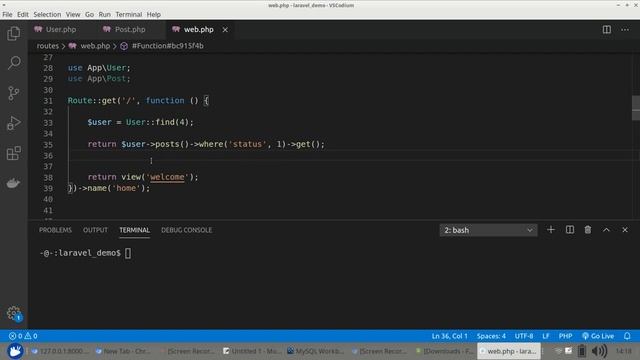Open the Run and Debug view
The height and width of the screenshot is (360, 640).
pos(14,123)
